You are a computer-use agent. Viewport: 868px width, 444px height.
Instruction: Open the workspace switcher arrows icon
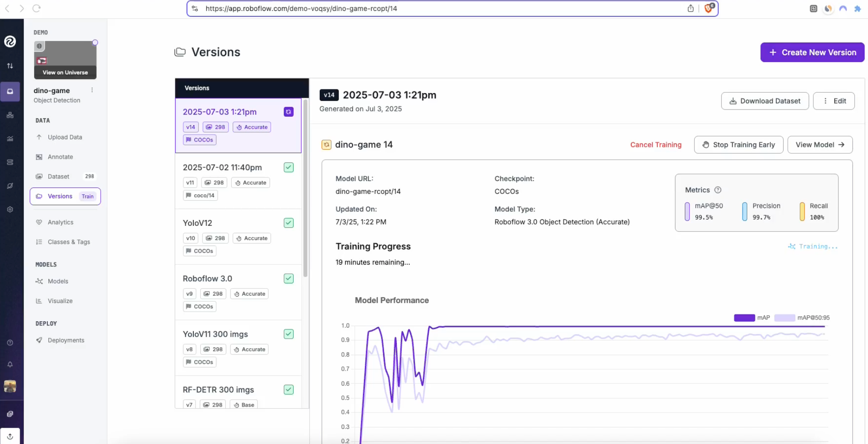pos(10,66)
